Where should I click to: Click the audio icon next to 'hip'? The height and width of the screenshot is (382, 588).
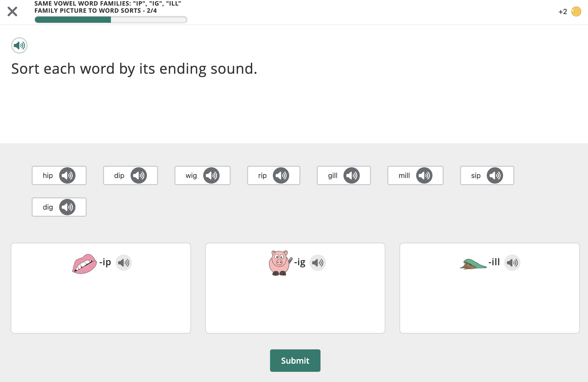point(67,175)
